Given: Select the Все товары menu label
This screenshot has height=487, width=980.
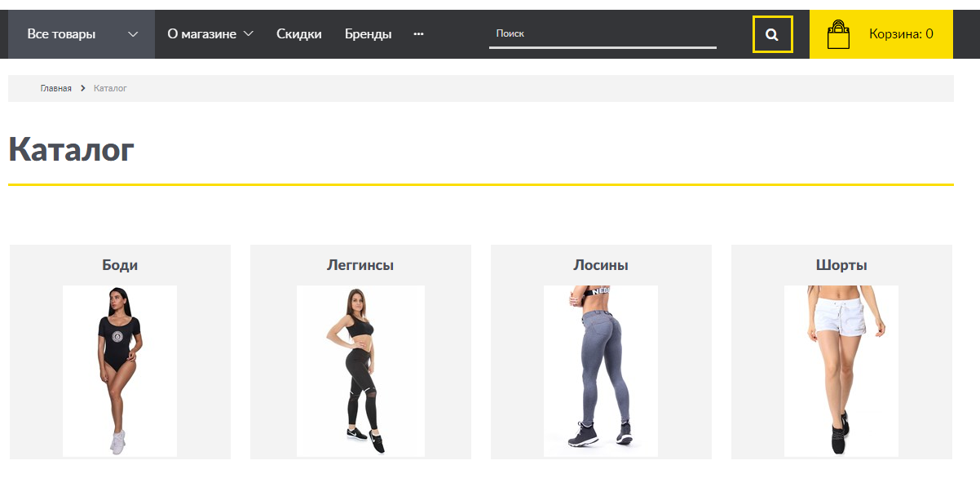Looking at the screenshot, I should coord(61,34).
